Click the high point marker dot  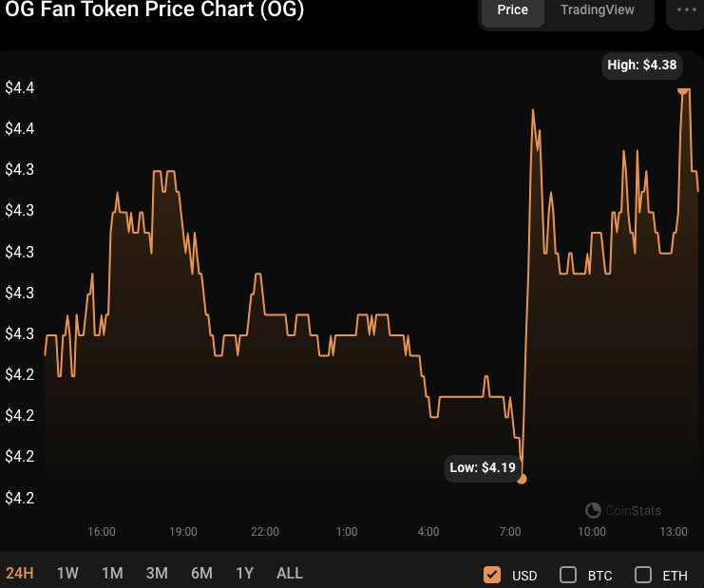tap(683, 89)
